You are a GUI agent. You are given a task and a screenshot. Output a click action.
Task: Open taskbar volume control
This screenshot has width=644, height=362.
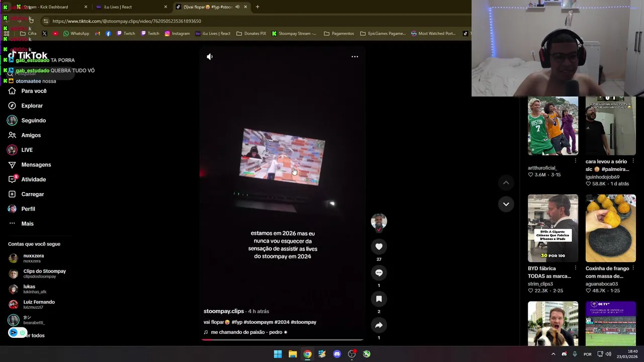tap(608, 354)
